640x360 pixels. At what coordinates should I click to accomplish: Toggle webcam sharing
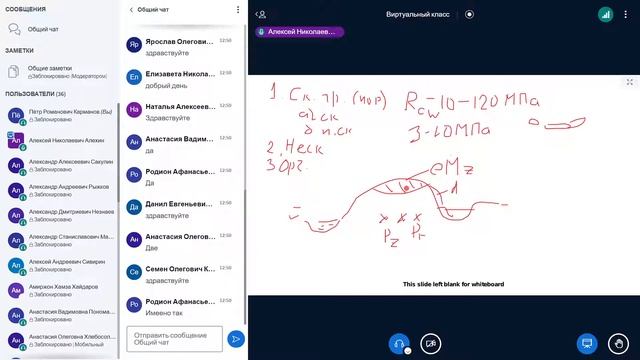pyautogui.click(x=431, y=343)
